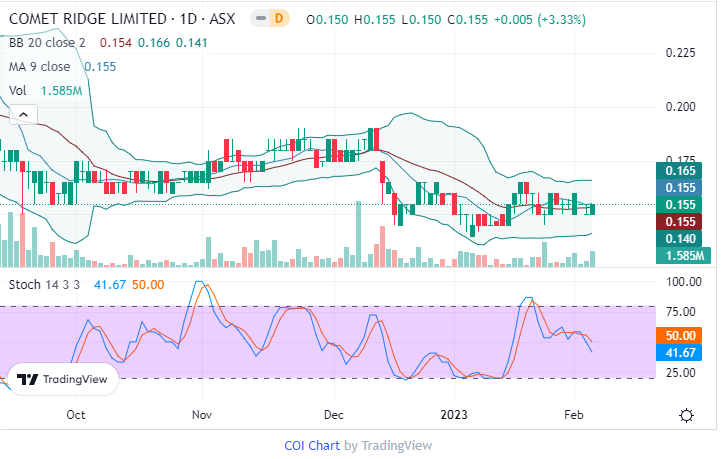The image size is (723, 459).
Task: Open chart settings gear icon
Action: [x=687, y=415]
